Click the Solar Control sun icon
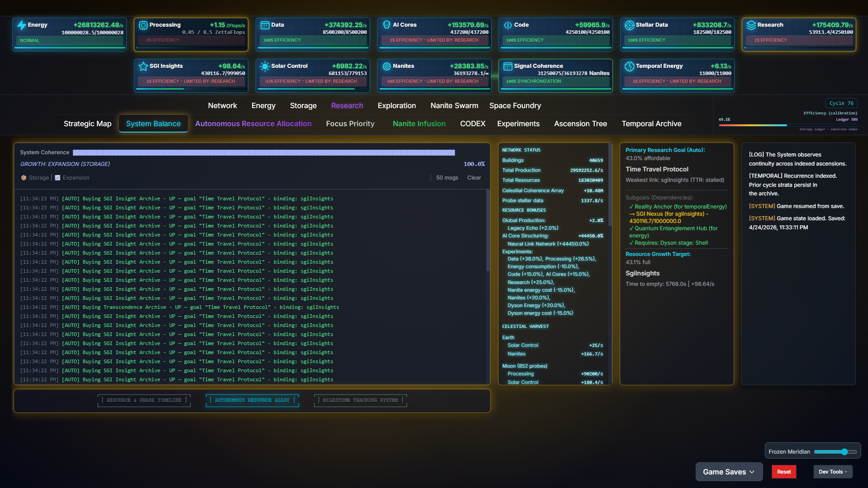Screen dimensions: 868x488 265,66
